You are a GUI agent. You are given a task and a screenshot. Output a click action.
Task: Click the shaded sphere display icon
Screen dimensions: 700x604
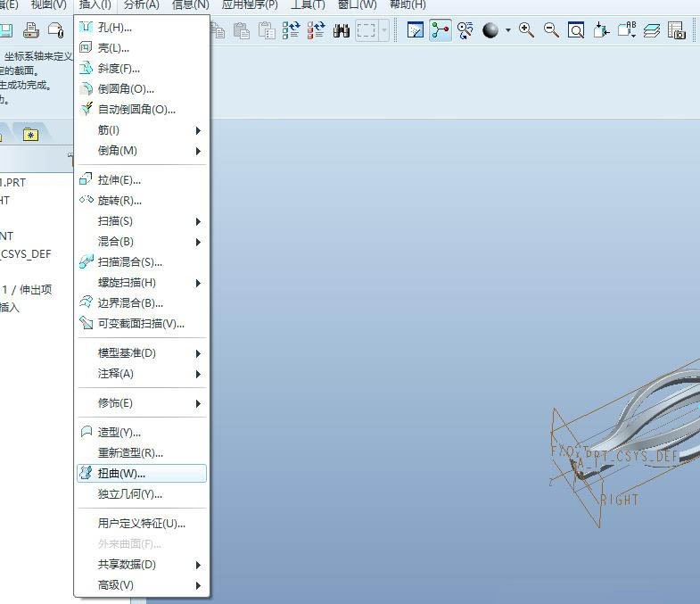490,30
